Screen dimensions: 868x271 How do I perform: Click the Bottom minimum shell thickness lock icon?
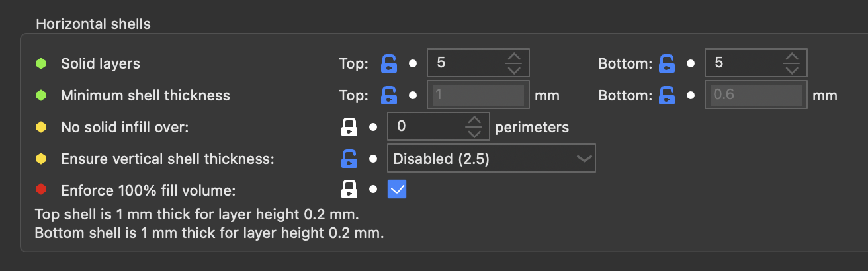click(667, 95)
